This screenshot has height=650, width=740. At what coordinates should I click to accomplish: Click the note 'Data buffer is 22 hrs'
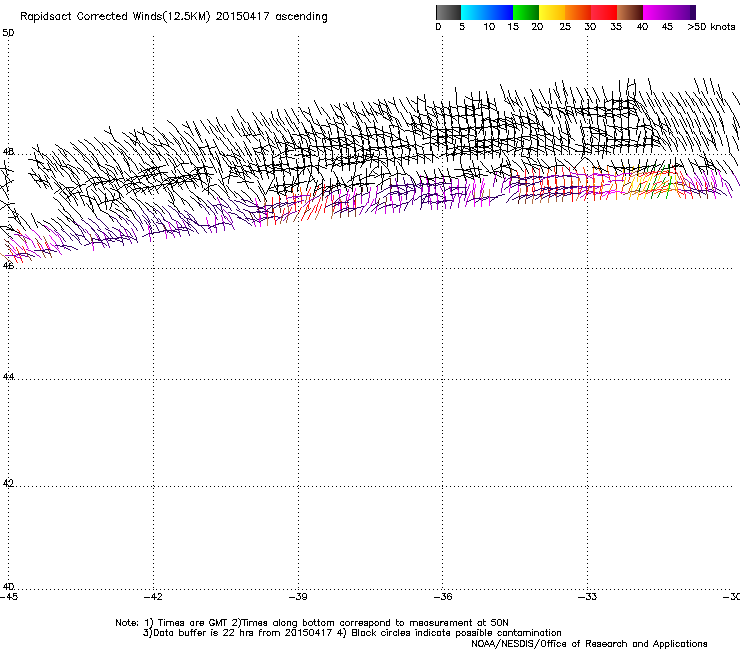pyautogui.click(x=204, y=633)
